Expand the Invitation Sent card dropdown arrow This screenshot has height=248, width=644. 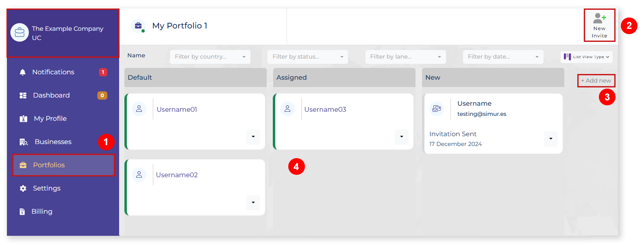click(x=551, y=139)
